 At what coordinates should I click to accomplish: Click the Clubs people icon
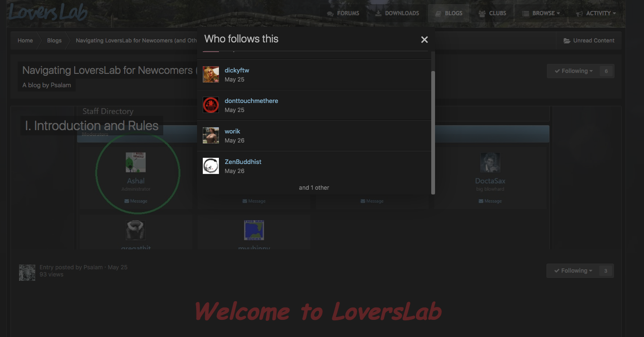[482, 13]
